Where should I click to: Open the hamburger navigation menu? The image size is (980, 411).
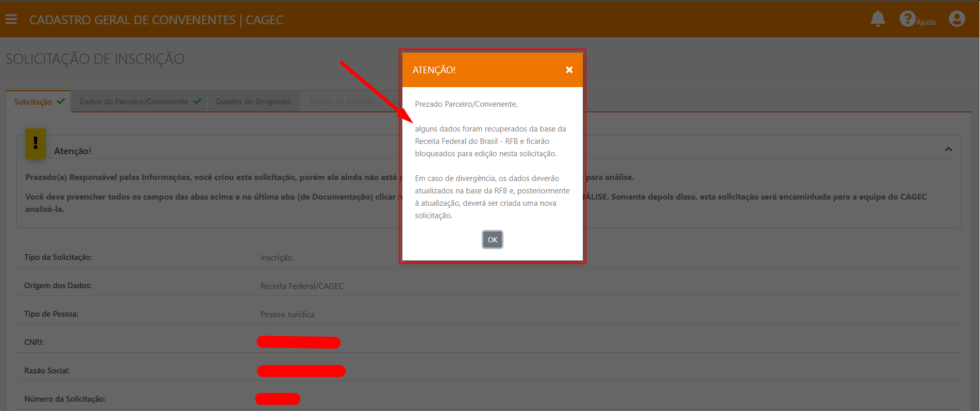pos(11,20)
